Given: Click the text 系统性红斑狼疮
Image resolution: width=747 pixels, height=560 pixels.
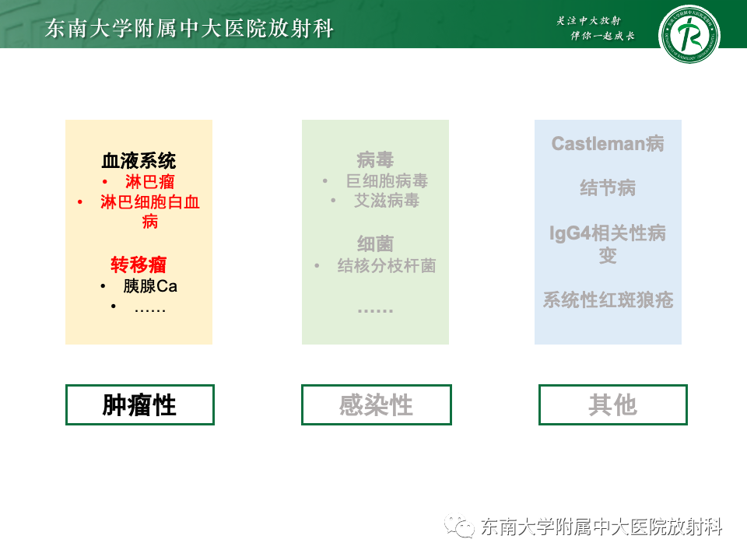Looking at the screenshot, I should point(608,300).
